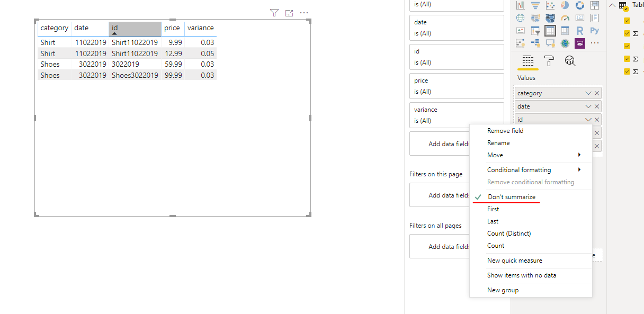Open the id field dropdown arrow
This screenshot has height=314, width=644.
coord(588,120)
